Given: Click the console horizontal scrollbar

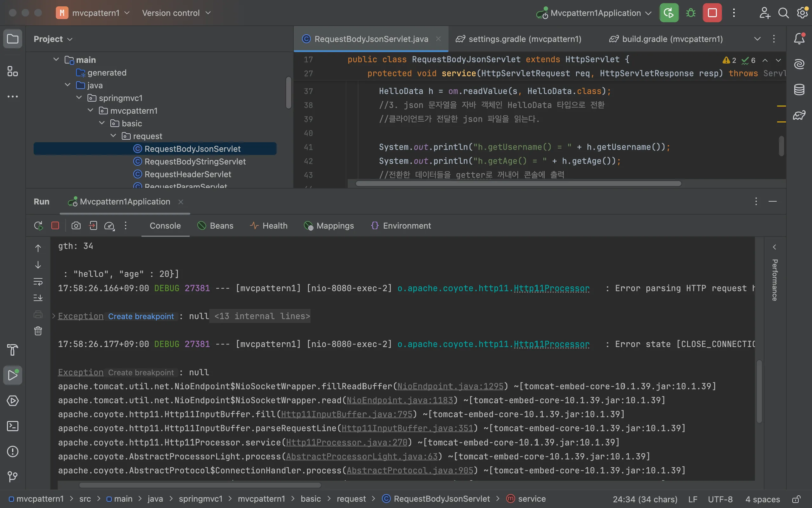Looking at the screenshot, I should click(x=200, y=485).
